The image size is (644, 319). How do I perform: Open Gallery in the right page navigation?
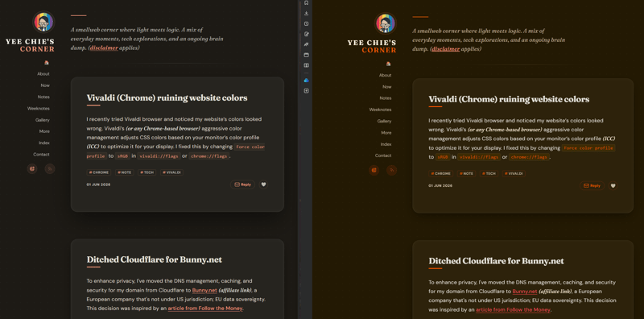pyautogui.click(x=385, y=122)
